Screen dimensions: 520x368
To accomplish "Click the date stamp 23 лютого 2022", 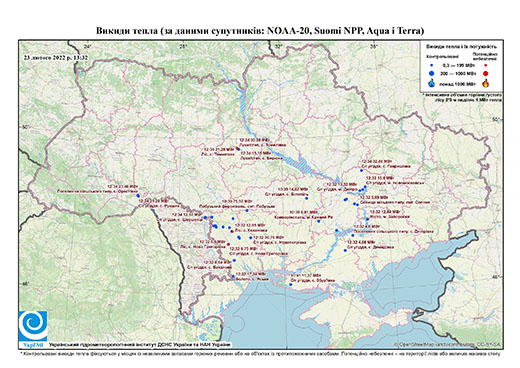I will coord(56,57).
